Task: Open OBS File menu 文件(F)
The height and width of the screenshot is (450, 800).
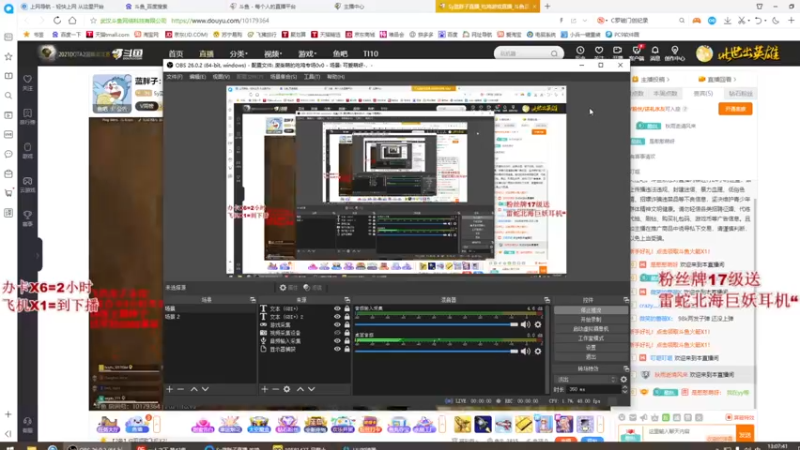Action: click(174, 77)
